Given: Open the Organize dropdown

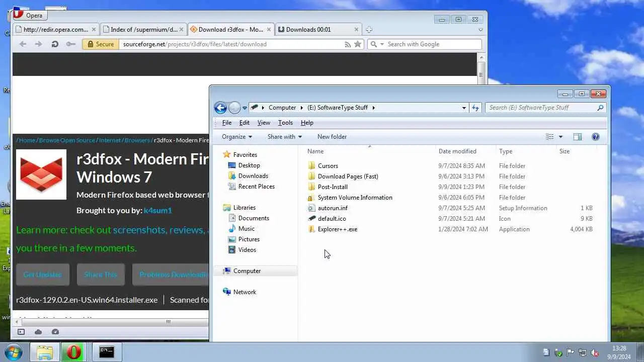Looking at the screenshot, I should tap(237, 137).
